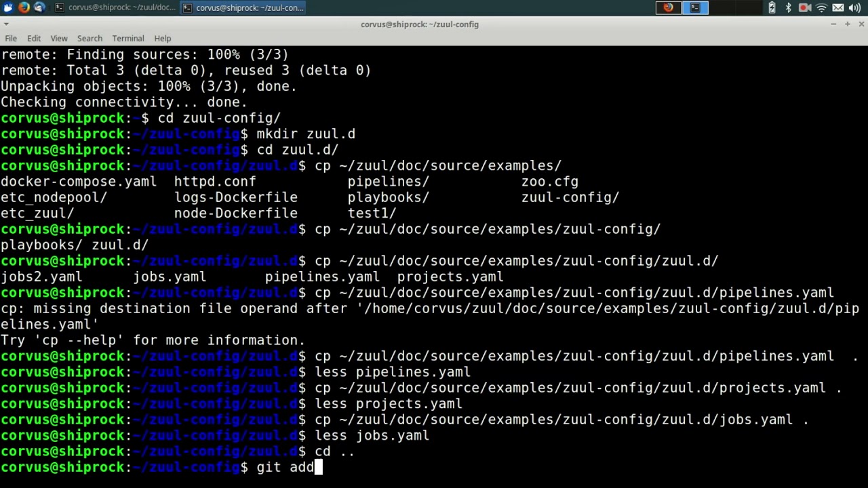The image size is (868, 488).
Task: Switch to the ~/zuul/doc terminal taskbar button
Action: click(x=115, y=7)
